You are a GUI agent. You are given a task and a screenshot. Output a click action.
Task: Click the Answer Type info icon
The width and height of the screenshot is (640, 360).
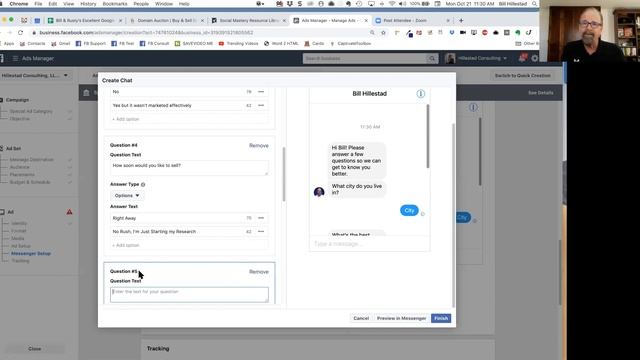[143, 184]
